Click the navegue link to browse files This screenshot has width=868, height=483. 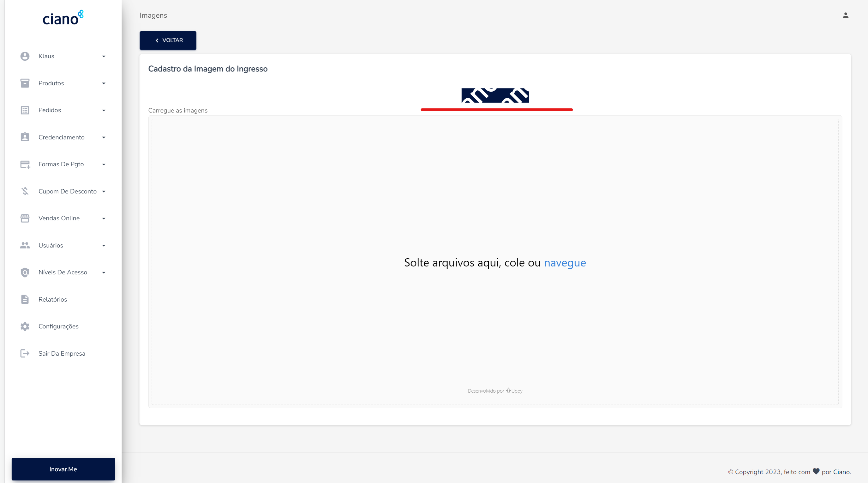point(565,262)
